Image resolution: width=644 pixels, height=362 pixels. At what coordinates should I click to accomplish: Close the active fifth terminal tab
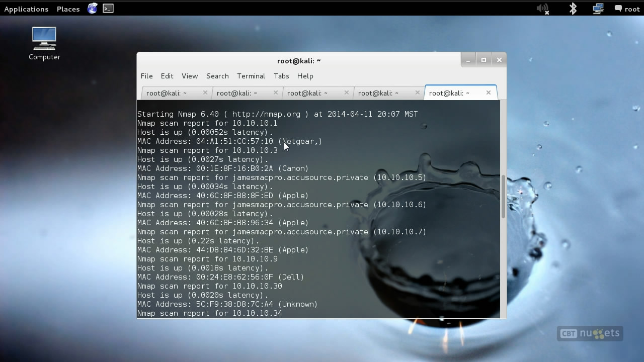[x=489, y=93]
